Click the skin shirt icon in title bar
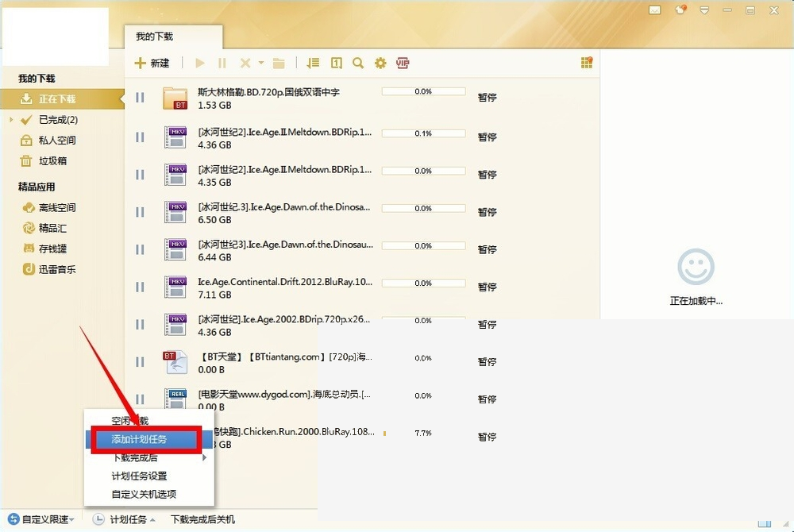Screen dimensions: 794x532 coord(680,10)
